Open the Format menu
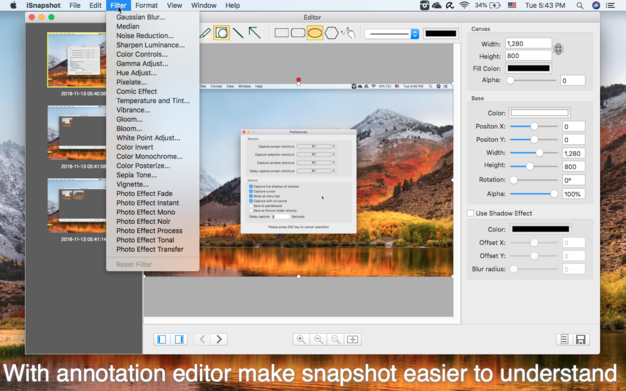Image resolution: width=626 pixels, height=391 pixels. coord(147,5)
